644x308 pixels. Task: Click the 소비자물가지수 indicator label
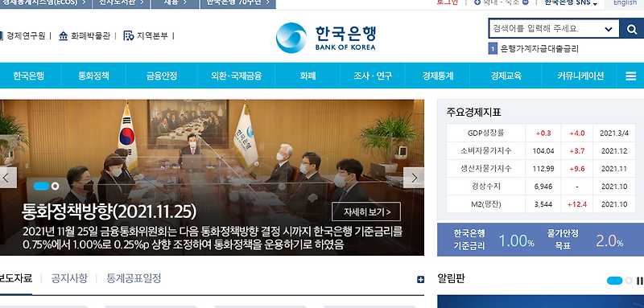[486, 151]
